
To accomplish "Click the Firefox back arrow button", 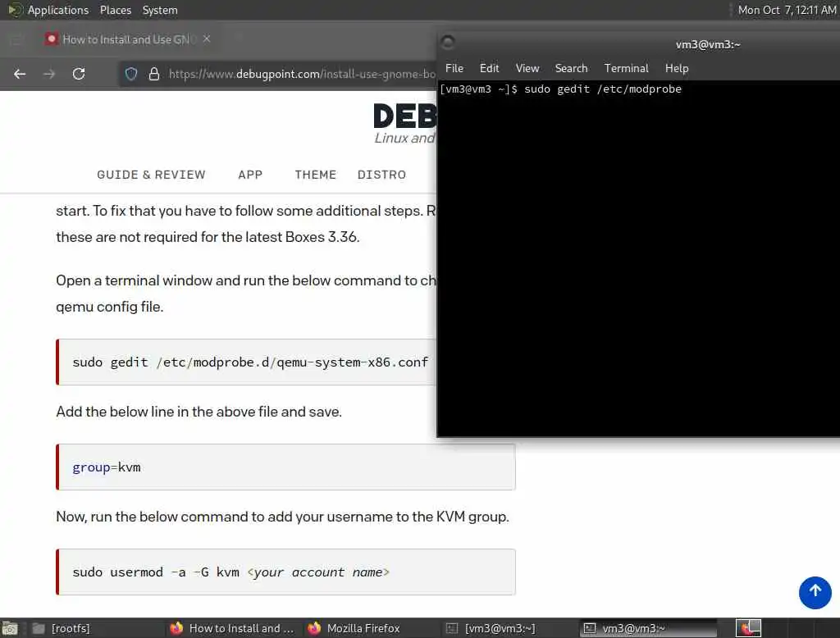I will [20, 74].
